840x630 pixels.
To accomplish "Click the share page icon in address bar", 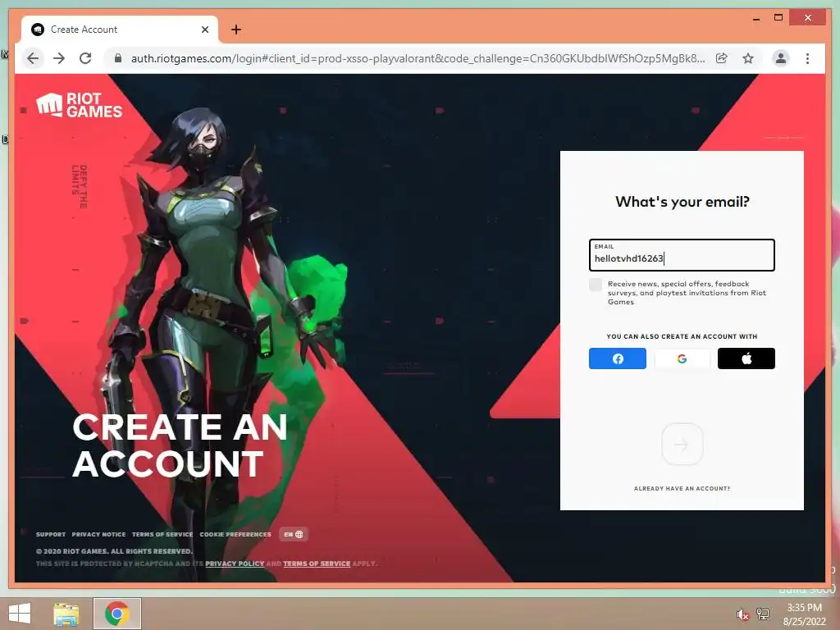I will pos(722,58).
